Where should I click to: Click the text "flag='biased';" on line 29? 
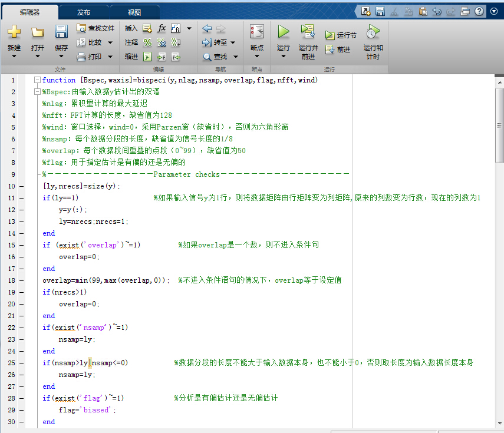tap(87, 410)
